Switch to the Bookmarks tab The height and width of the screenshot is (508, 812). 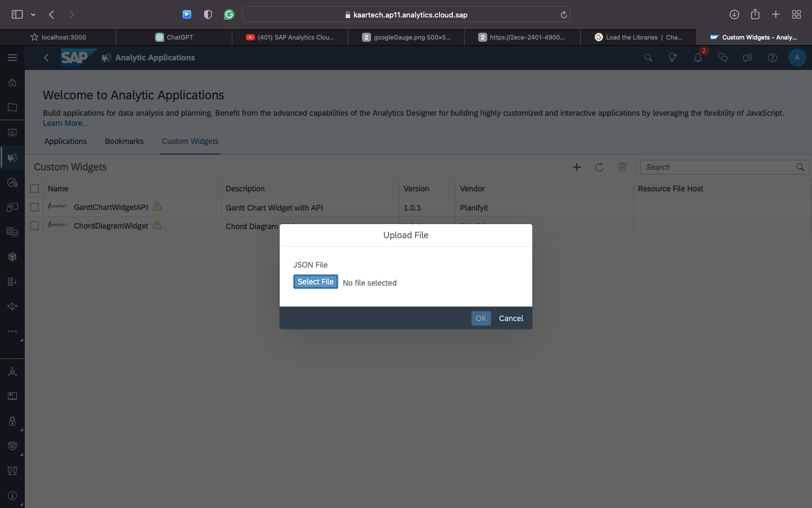click(124, 142)
